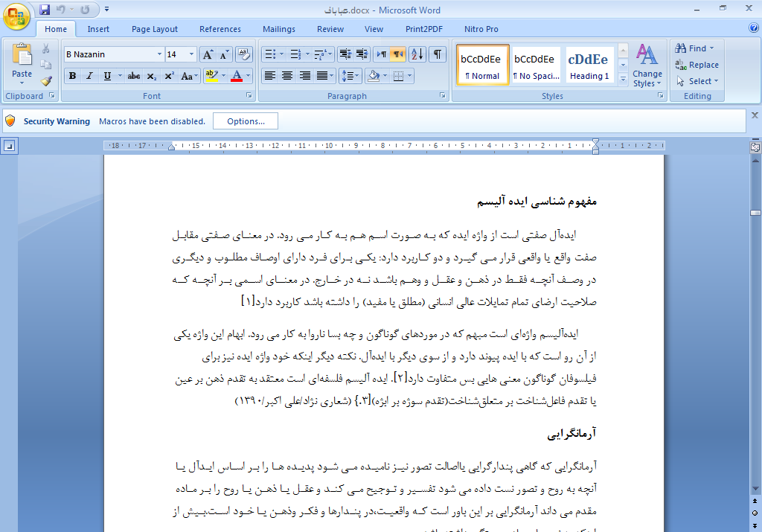
Task: Apply the Heading 1 style thumbnail
Action: coord(589,65)
